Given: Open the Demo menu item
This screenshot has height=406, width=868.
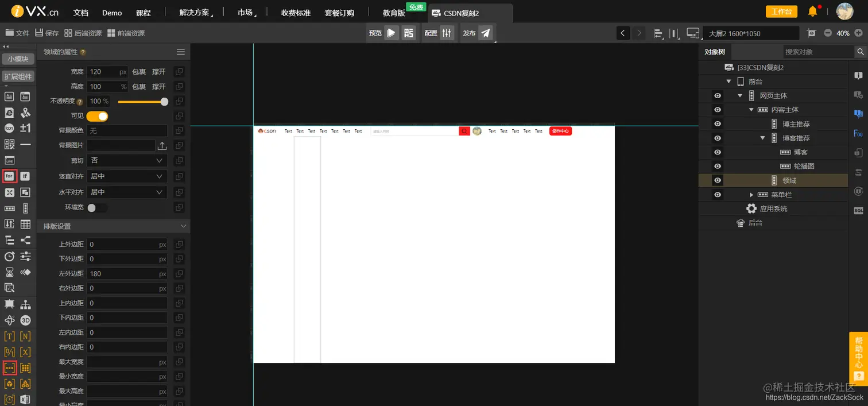Looking at the screenshot, I should coord(112,13).
